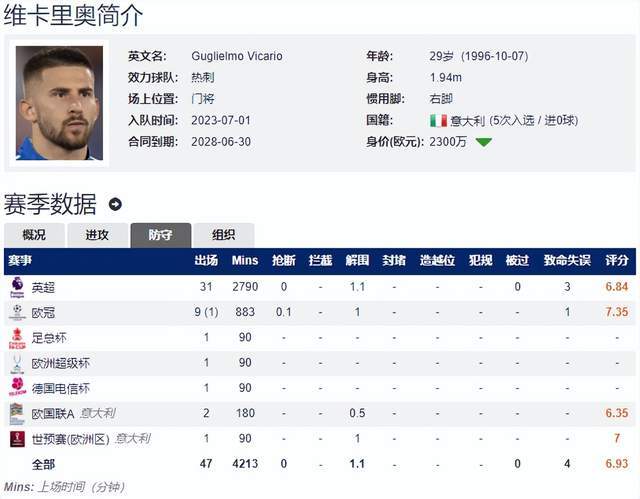The image size is (640, 499).
Task: Click the Premier League logo icon
Action: click(x=17, y=287)
